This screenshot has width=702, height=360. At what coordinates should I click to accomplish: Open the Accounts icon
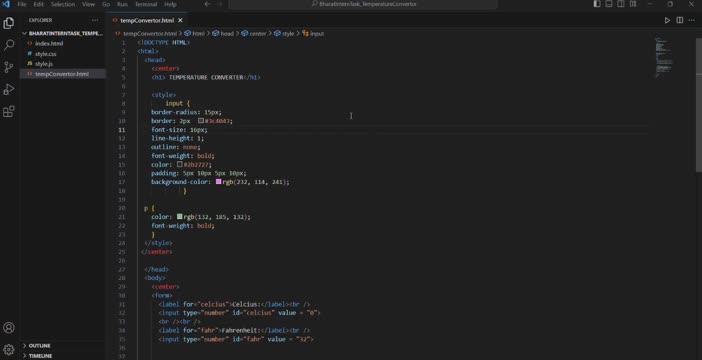(9, 327)
